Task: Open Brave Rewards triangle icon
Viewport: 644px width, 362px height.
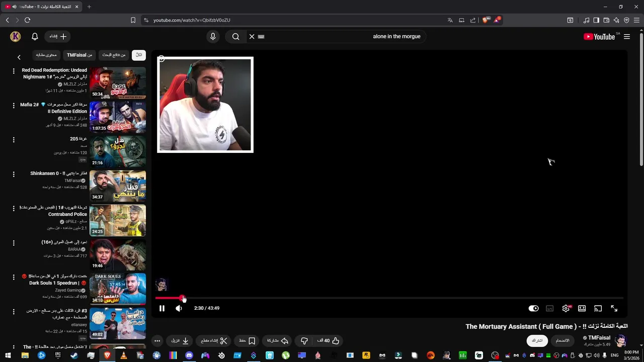Action: click(497, 20)
